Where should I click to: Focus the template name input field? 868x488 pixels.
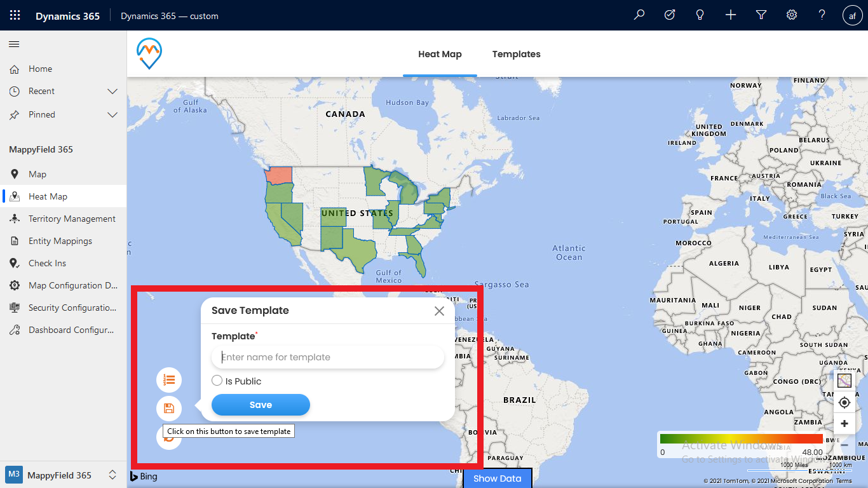coord(328,357)
